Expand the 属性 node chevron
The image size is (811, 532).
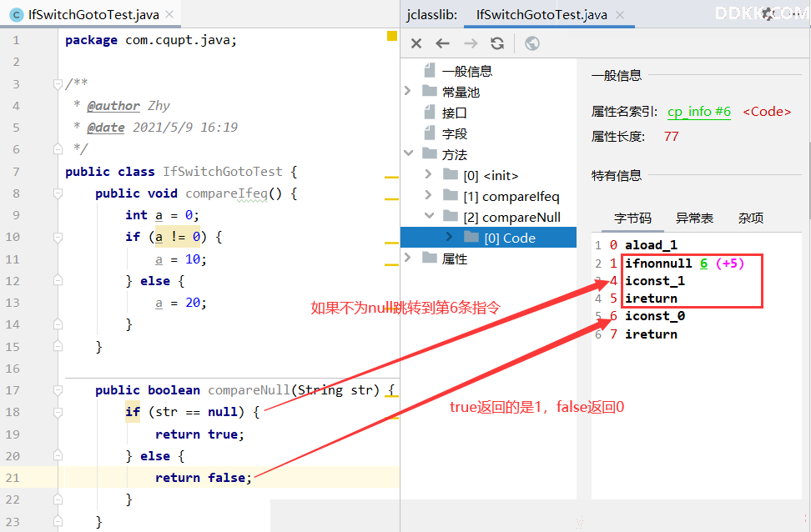[x=407, y=257]
